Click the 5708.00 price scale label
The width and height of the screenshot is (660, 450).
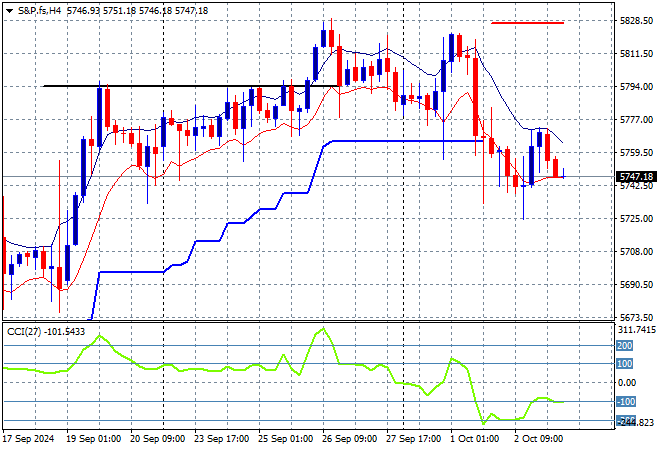coord(636,251)
